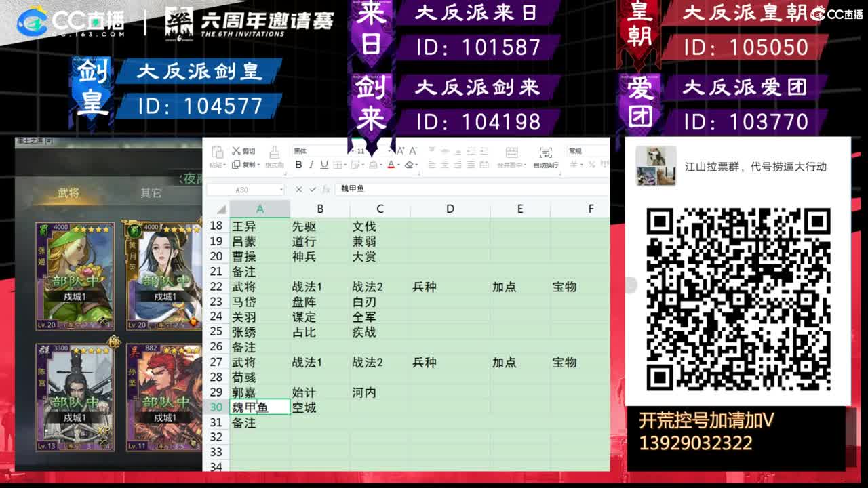Increase font size with the A+ icon
The width and height of the screenshot is (868, 488).
coord(401,151)
